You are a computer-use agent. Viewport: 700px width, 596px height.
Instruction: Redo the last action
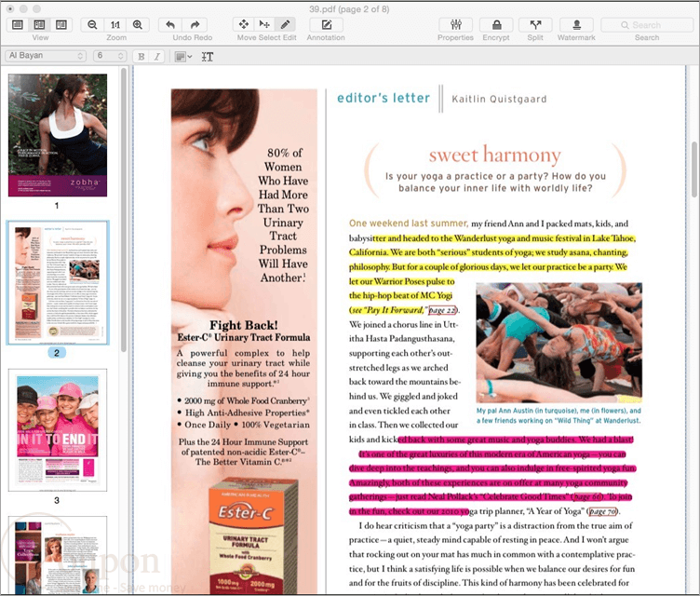pyautogui.click(x=195, y=24)
